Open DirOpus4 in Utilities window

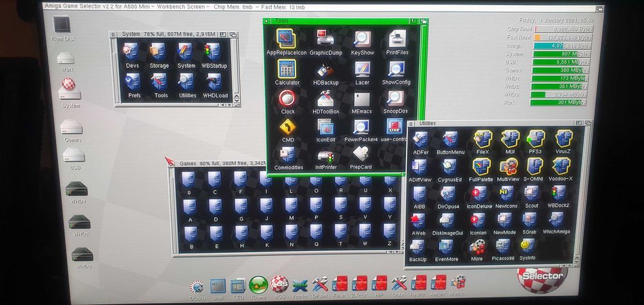click(448, 193)
